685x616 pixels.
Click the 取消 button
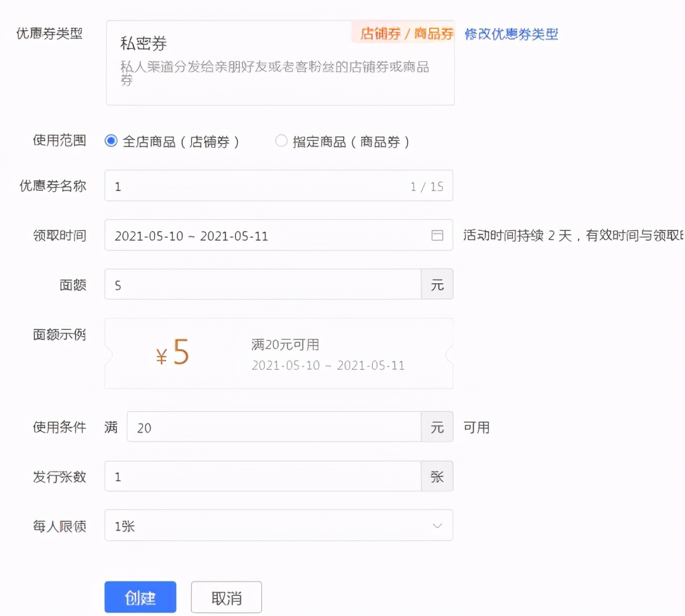226,597
